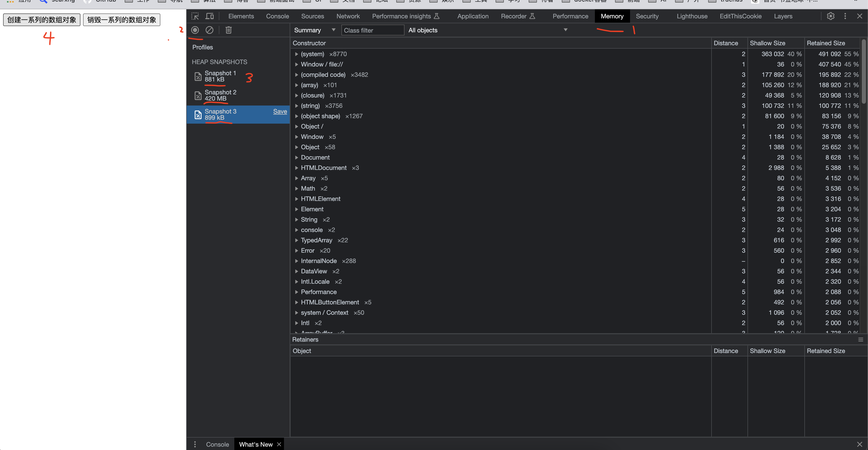The width and height of the screenshot is (868, 450).
Task: Click into the Class filter field
Action: [x=372, y=30]
